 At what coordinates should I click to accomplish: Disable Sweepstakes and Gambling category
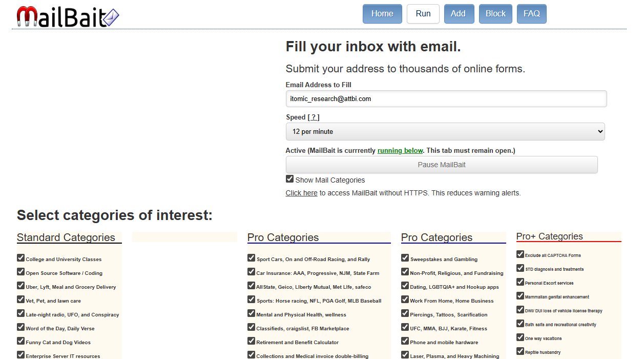pos(405,258)
